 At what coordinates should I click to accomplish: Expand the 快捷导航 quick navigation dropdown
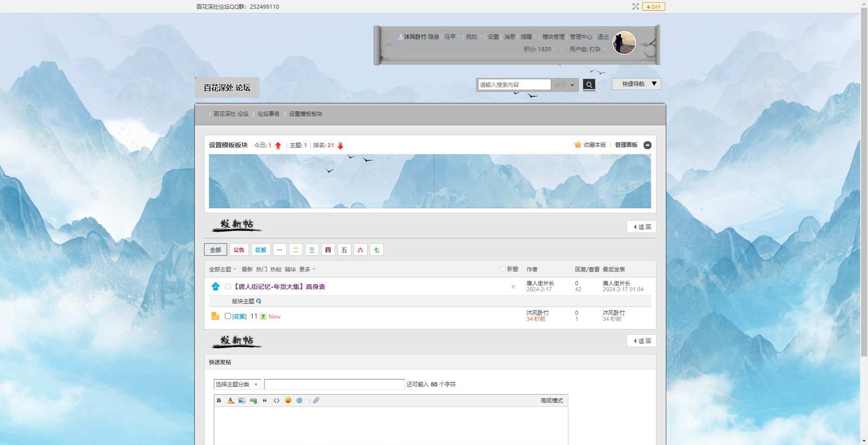coord(636,84)
